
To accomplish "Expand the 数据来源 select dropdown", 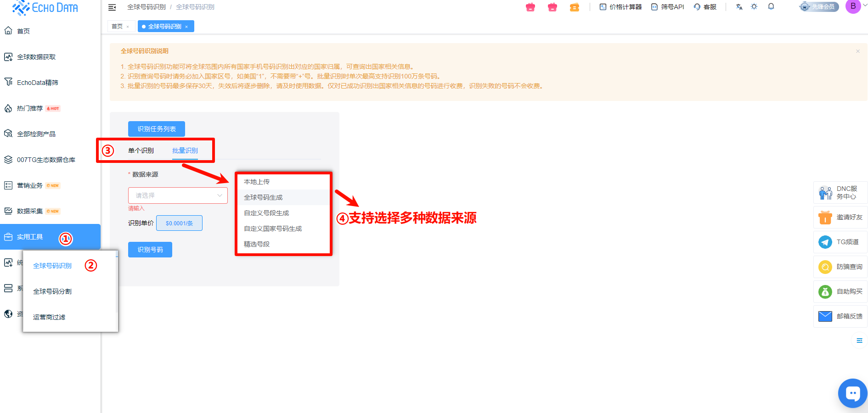I will pyautogui.click(x=178, y=195).
